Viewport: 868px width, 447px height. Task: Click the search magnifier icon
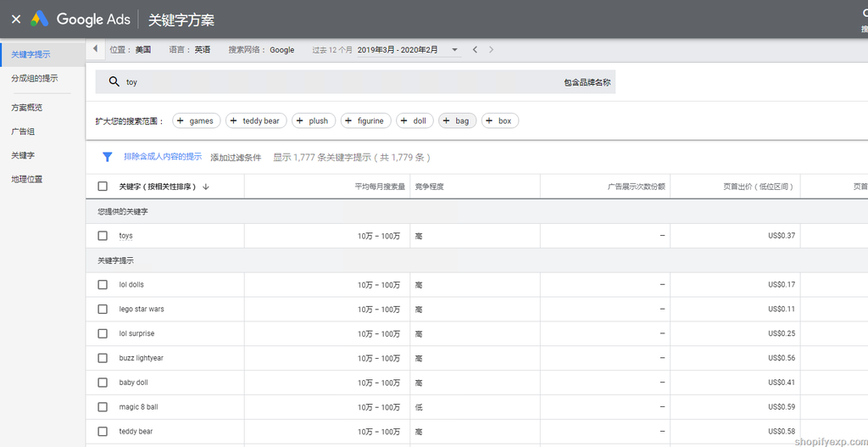click(114, 82)
